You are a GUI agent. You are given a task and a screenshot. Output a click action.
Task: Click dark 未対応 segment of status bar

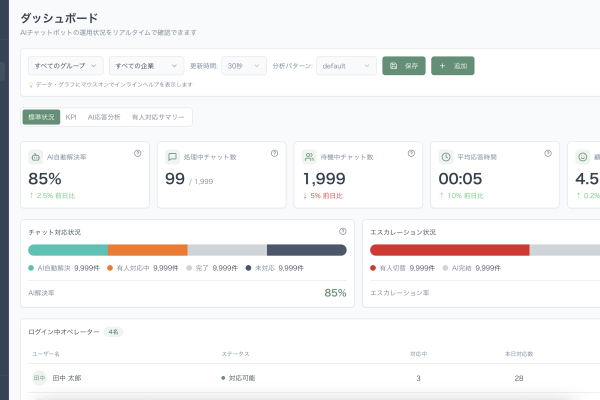coord(307,250)
